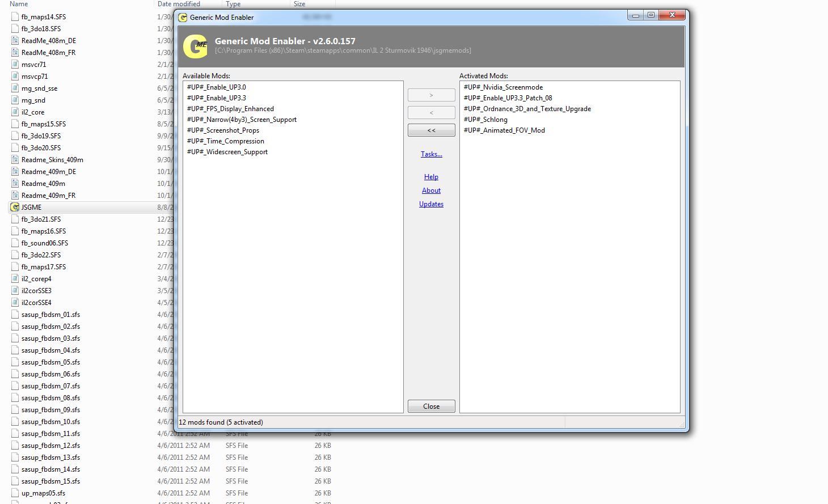Select sasup_fbdsm_05.sfs file in Explorer
Screen dimensions: 828x504
(50, 362)
